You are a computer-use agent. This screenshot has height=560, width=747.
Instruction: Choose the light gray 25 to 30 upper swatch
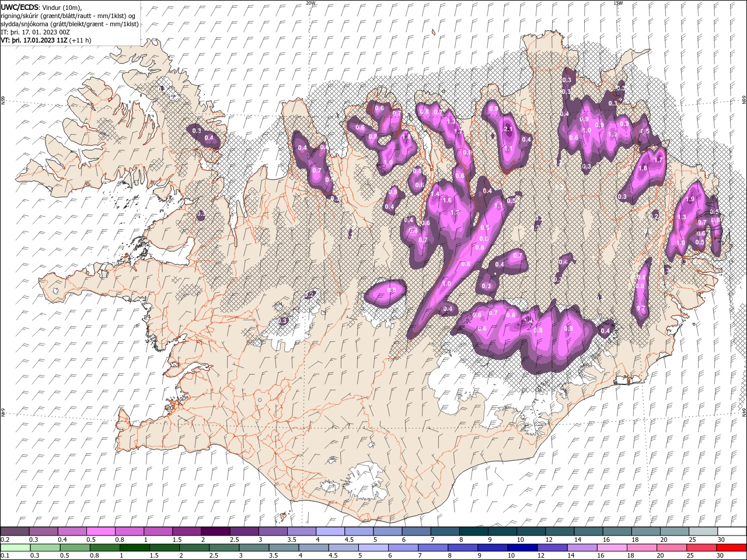coord(703,531)
